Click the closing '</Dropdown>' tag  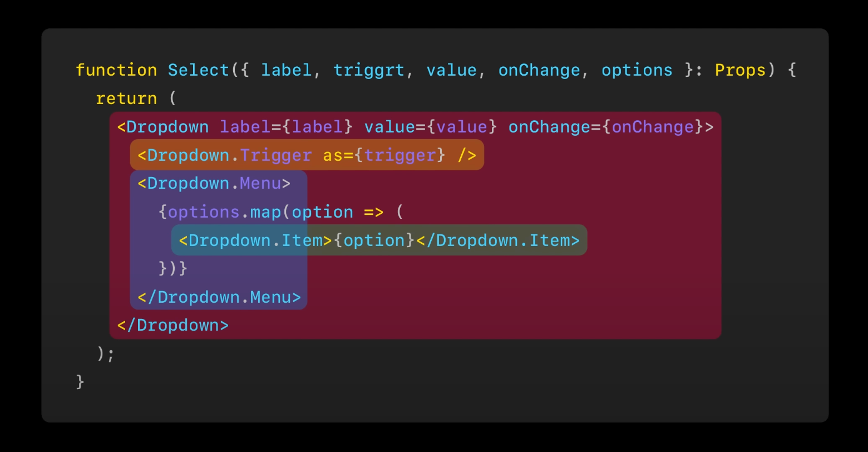173,325
